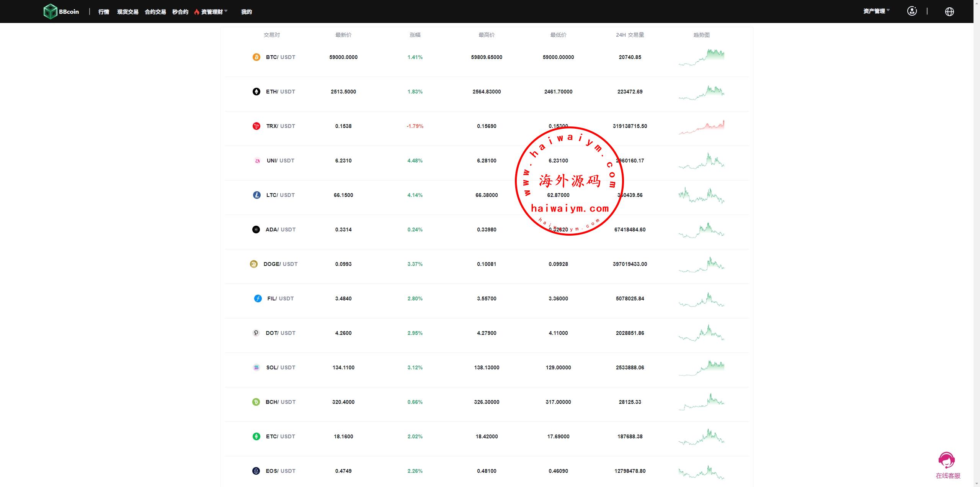Image resolution: width=980 pixels, height=487 pixels.
Task: Click the Litecoin icon
Action: click(256, 195)
